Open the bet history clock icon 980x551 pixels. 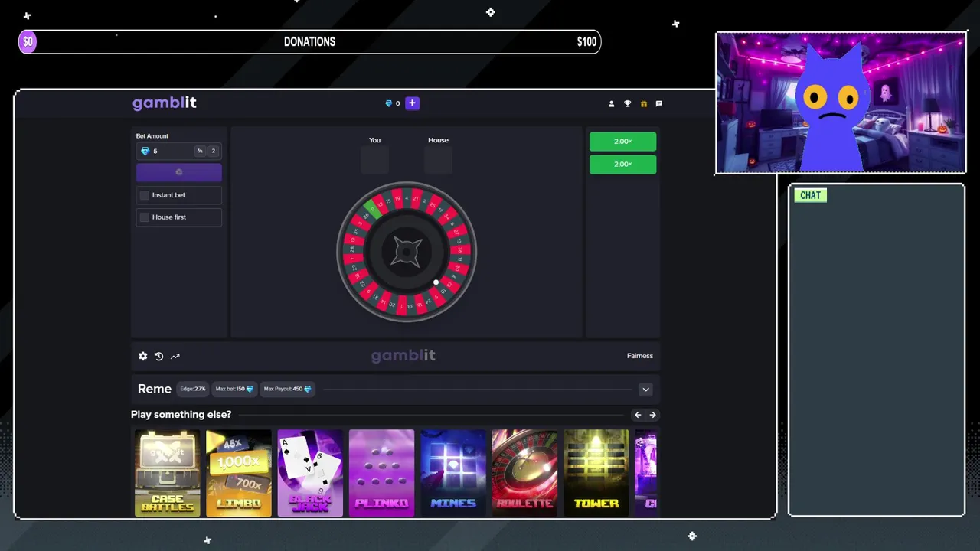click(x=158, y=356)
